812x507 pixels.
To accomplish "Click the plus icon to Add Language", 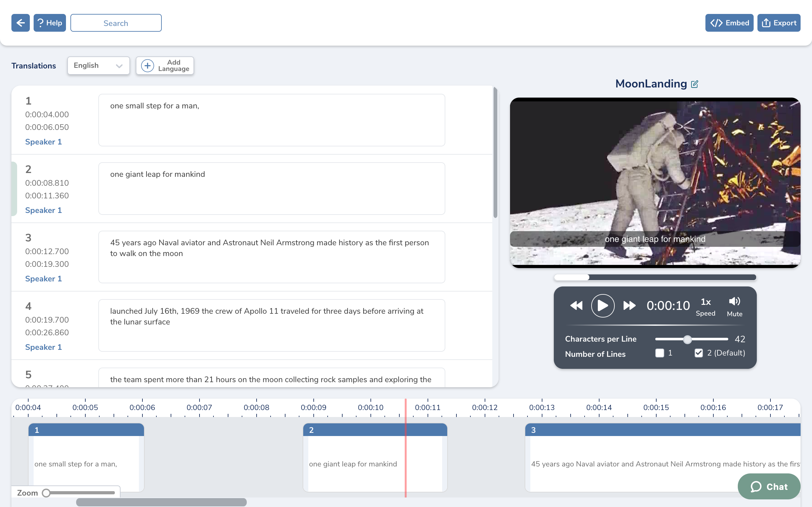I will pyautogui.click(x=147, y=65).
